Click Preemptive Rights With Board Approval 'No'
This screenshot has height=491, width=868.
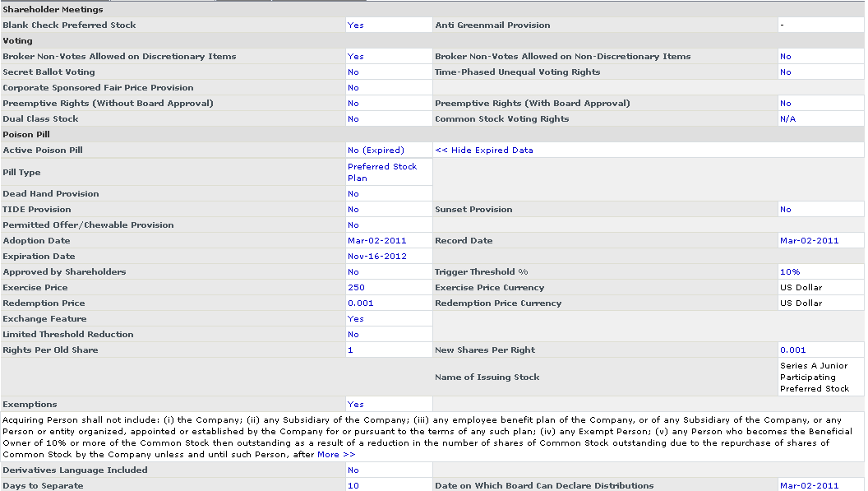786,104
